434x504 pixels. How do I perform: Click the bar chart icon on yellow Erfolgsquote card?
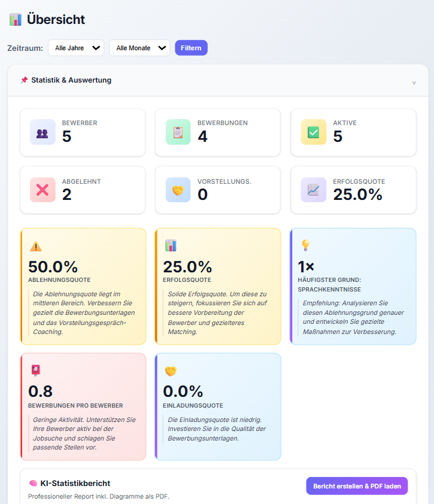coord(171,246)
